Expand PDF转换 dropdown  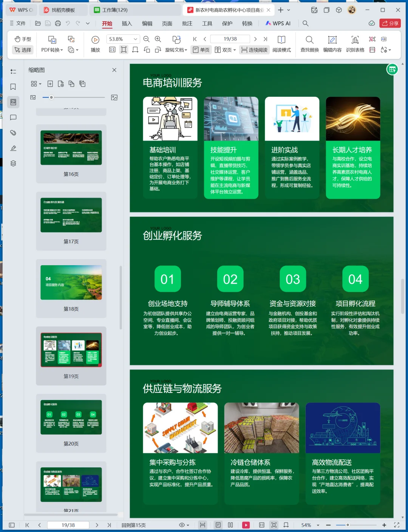click(x=52, y=49)
